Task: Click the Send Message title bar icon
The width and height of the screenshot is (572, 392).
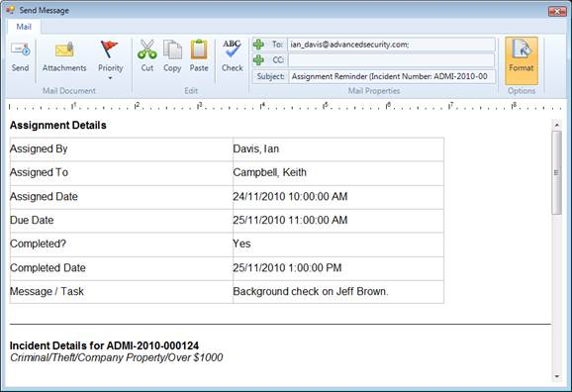Action: click(x=10, y=10)
